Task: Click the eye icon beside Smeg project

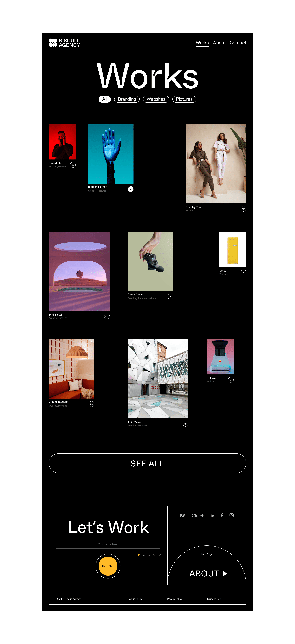Action: (243, 272)
